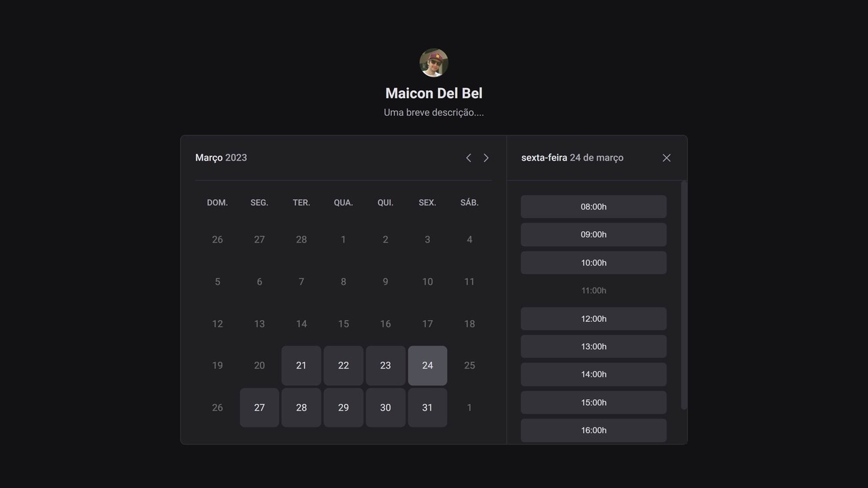Select March 21 on the calendar
868x488 pixels.
pos(301,365)
